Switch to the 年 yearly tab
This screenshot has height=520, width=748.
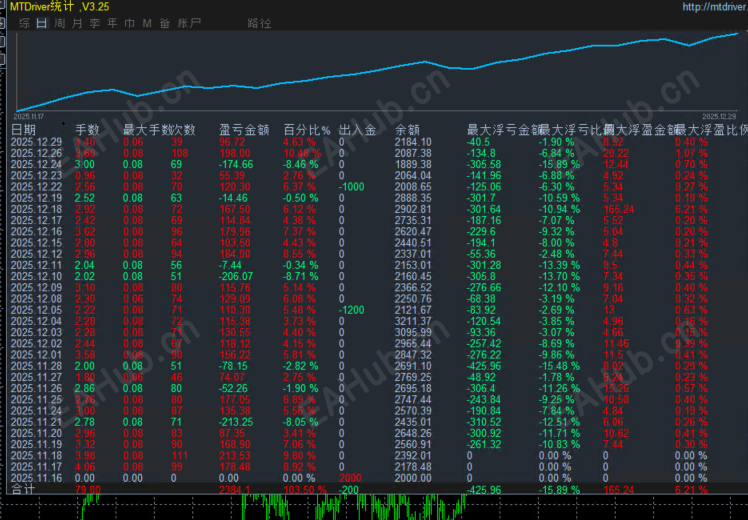(x=113, y=23)
